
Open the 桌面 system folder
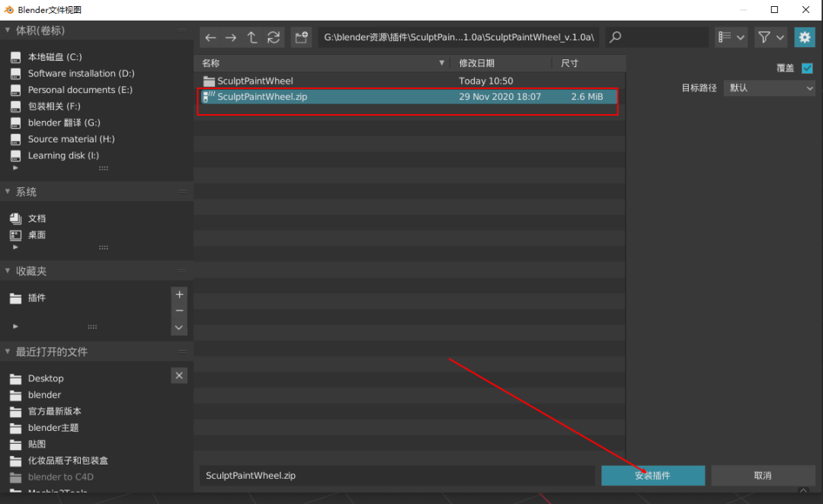click(37, 235)
